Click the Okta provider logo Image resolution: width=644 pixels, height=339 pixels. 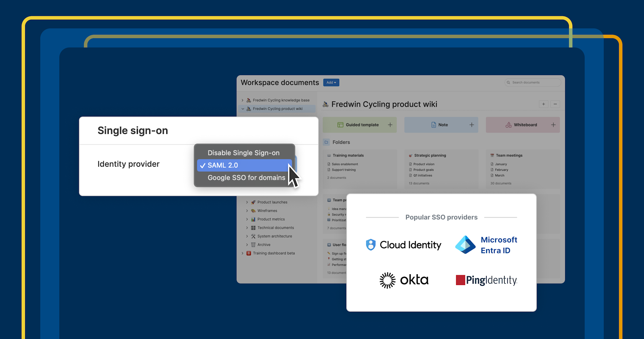[404, 280]
